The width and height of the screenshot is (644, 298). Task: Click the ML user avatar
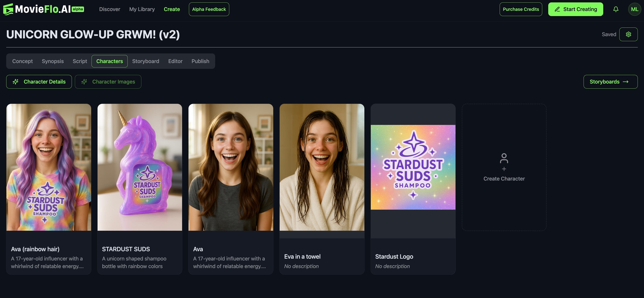(635, 9)
